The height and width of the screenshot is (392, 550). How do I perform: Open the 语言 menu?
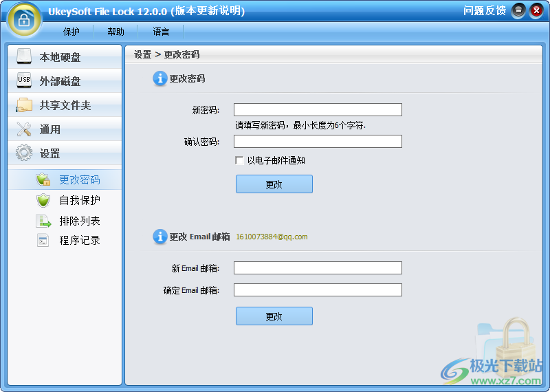pos(161,32)
